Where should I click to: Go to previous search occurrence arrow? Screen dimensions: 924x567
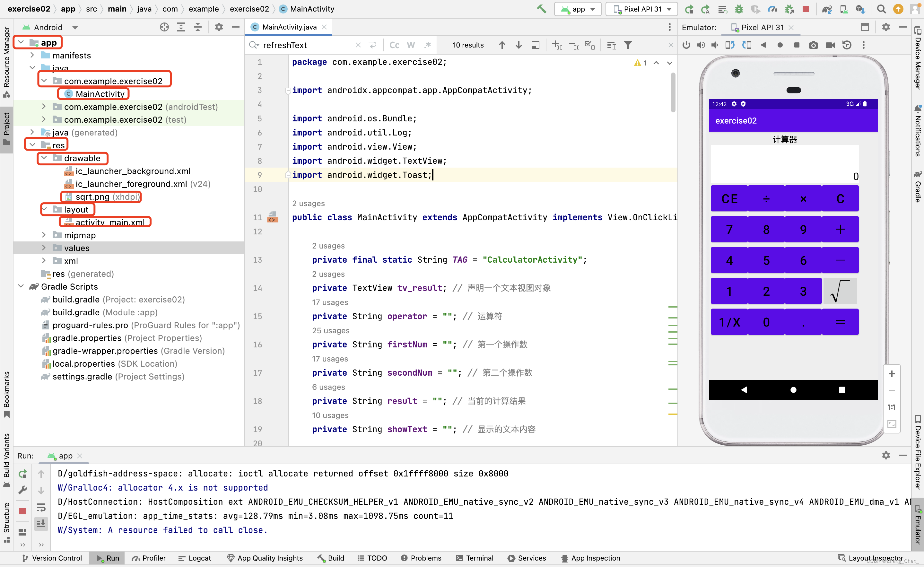tap(502, 45)
